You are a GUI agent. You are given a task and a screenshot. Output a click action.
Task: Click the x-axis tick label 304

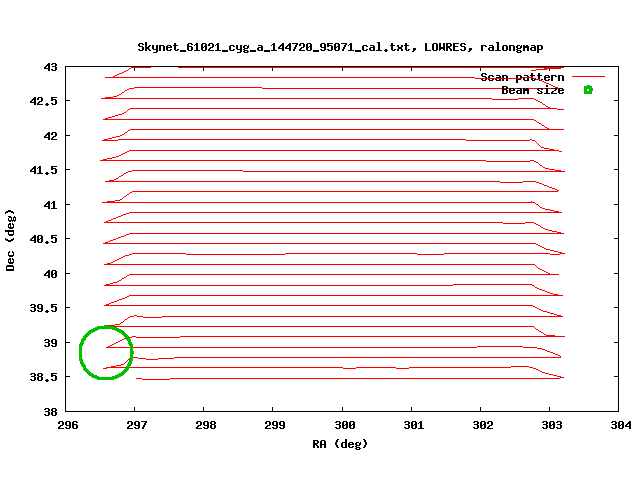click(x=620, y=425)
